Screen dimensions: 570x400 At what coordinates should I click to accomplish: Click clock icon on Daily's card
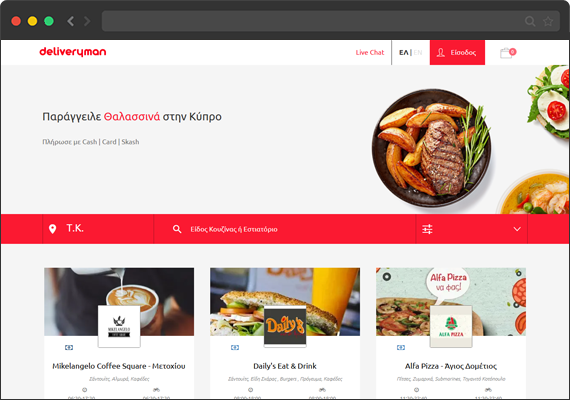coord(250,390)
